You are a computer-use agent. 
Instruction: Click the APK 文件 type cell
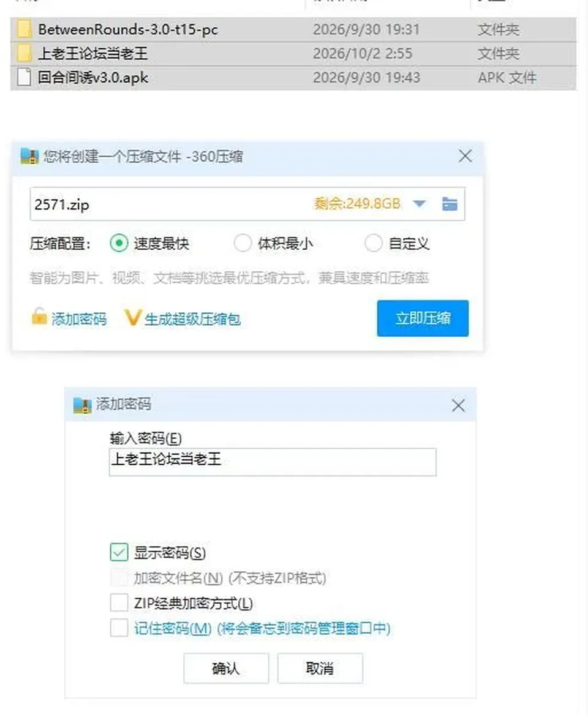click(x=507, y=78)
